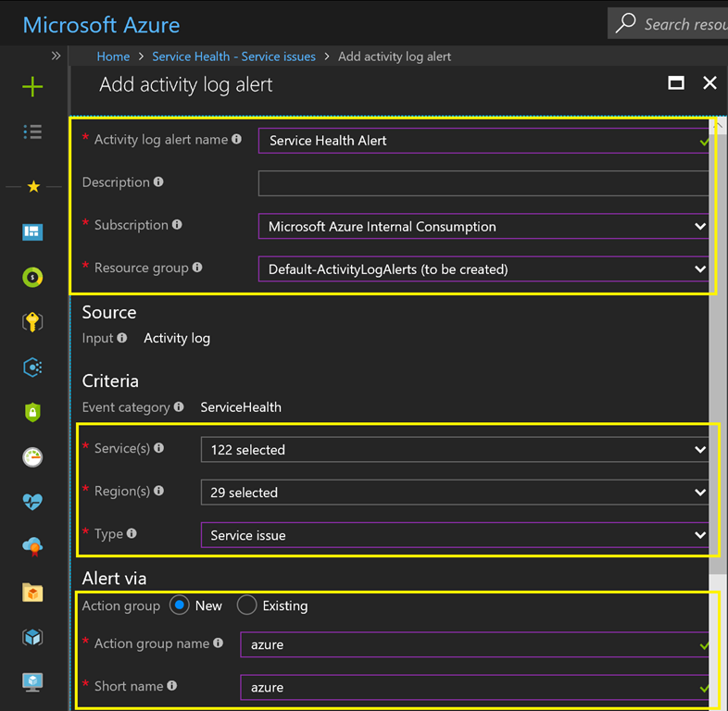Open the All services list icon
728x711 pixels.
point(32,132)
